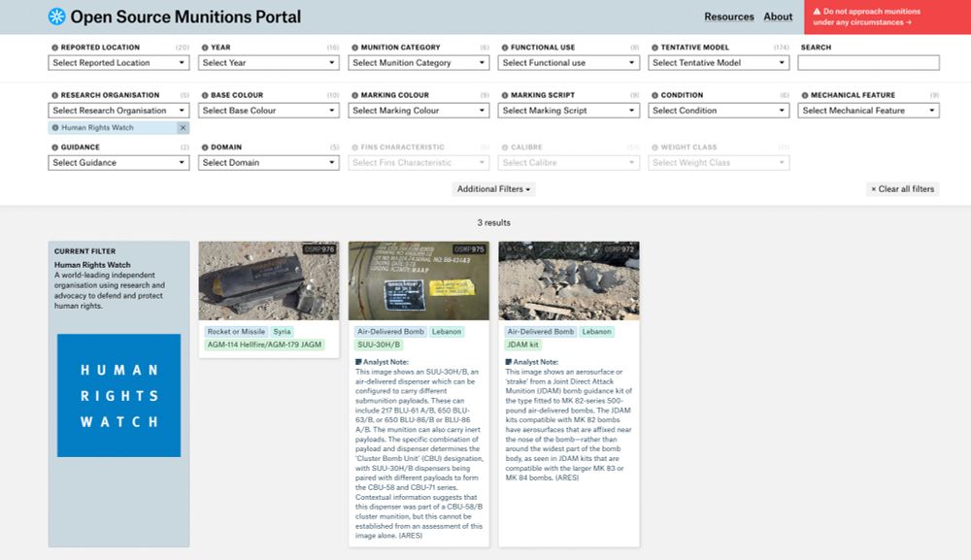The image size is (971, 560).
Task: Click the Current Filter heading
Action: point(84,251)
